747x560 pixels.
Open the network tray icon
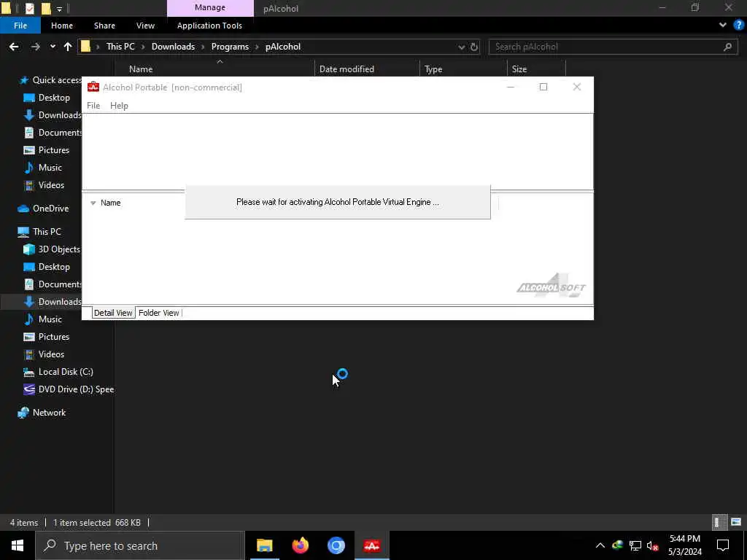(x=635, y=545)
